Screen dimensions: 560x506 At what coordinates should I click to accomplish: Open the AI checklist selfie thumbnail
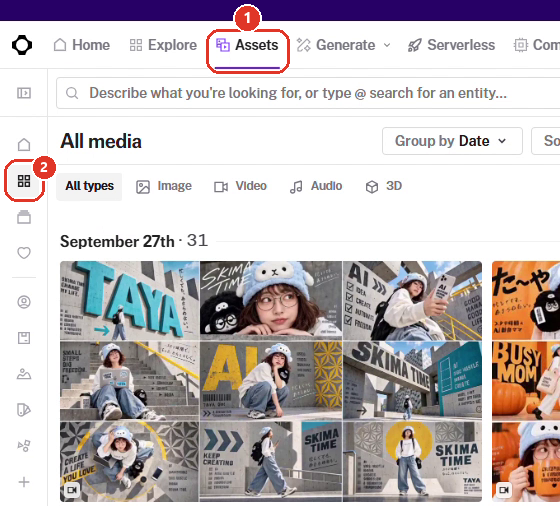(412, 300)
